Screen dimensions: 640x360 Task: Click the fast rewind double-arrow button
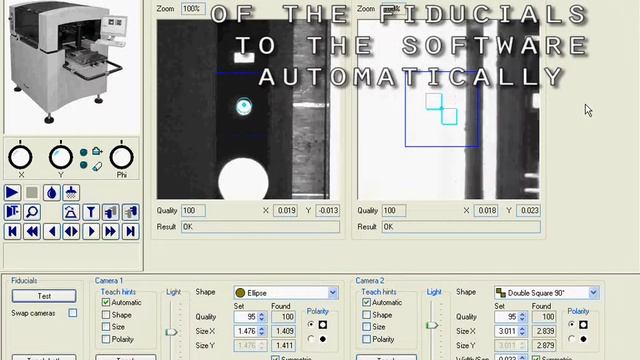tap(32, 231)
